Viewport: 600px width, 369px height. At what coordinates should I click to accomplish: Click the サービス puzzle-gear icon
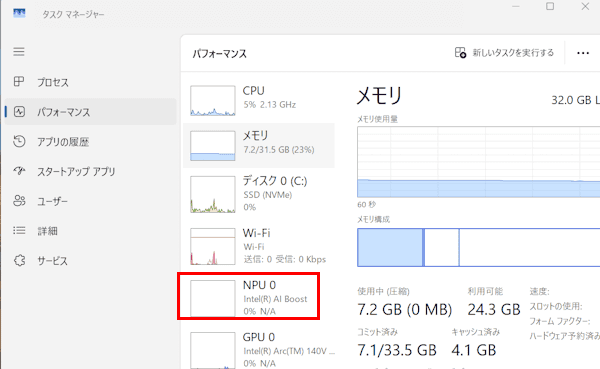[19, 260]
